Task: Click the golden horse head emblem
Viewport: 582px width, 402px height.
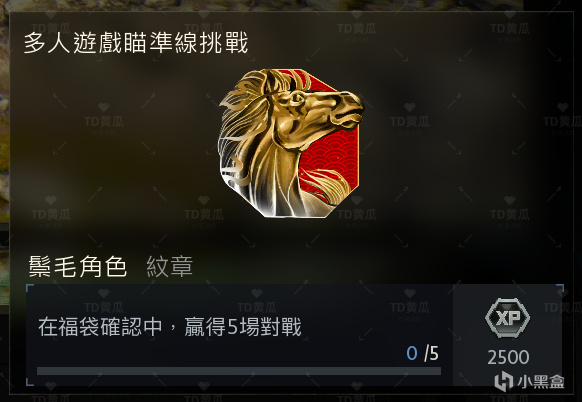Action: point(290,143)
